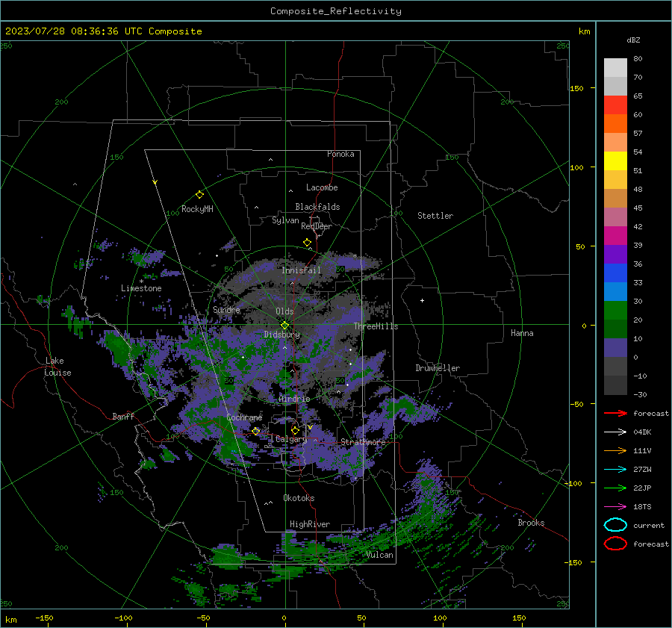Click the red forecast arrow in legend
Image resolution: width=672 pixels, height=628 pixels.
615,413
